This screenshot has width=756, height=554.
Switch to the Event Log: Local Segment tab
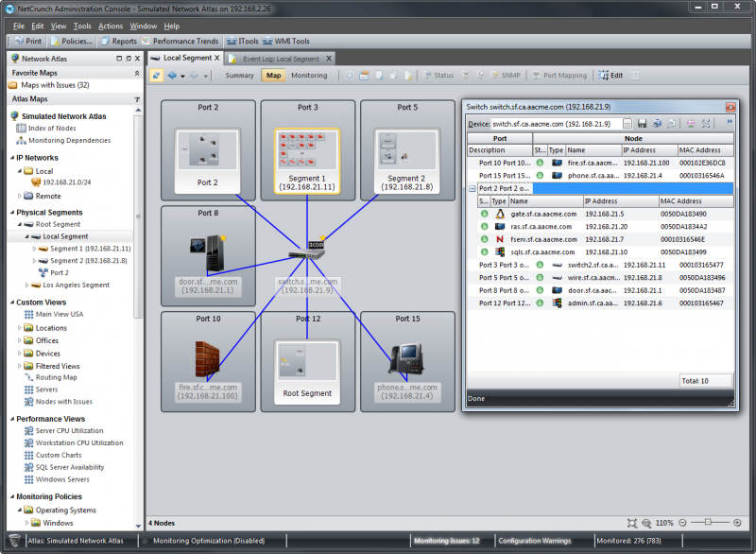coord(281,59)
